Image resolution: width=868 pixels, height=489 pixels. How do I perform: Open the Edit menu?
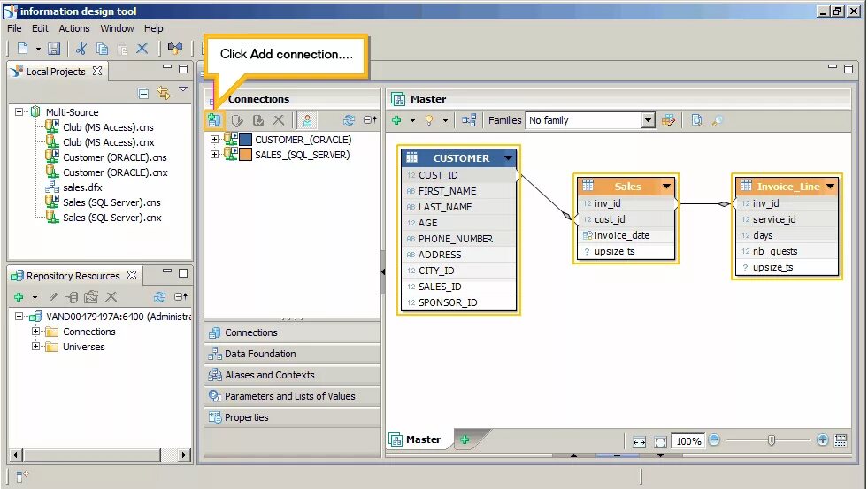click(x=40, y=28)
